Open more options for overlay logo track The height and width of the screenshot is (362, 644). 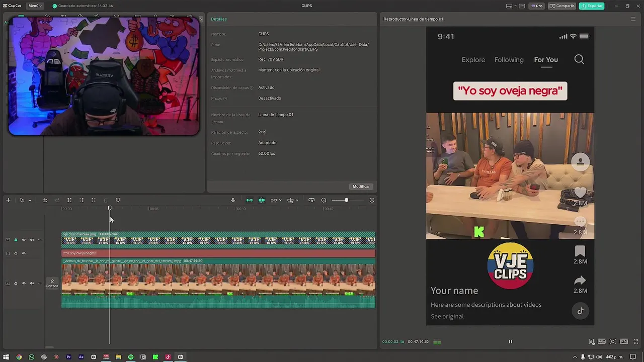click(40, 240)
